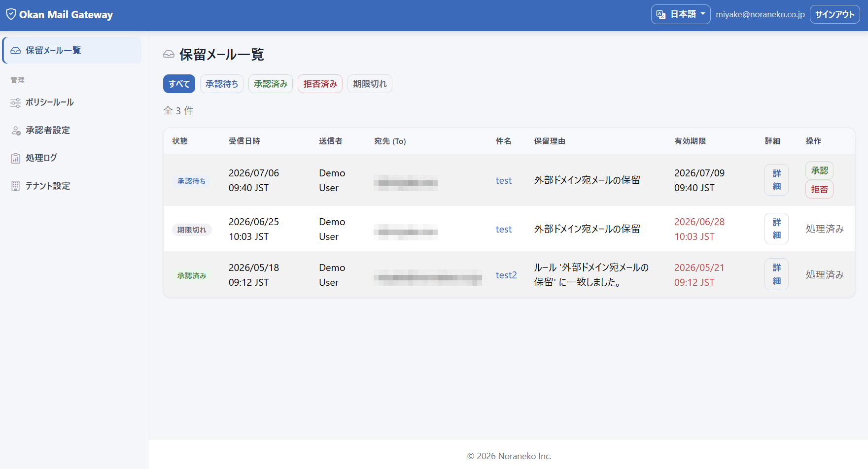
Task: Open the test subject link for 2026/06/25 mail
Action: coord(504,229)
